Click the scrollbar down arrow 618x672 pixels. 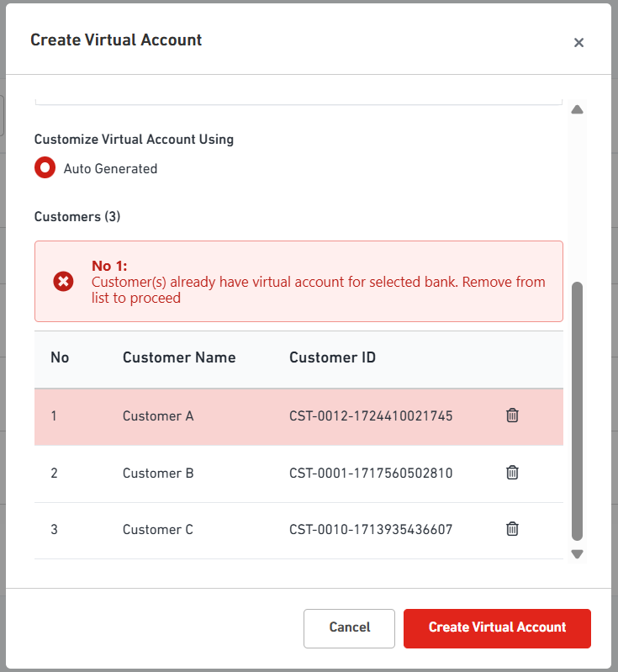(577, 554)
